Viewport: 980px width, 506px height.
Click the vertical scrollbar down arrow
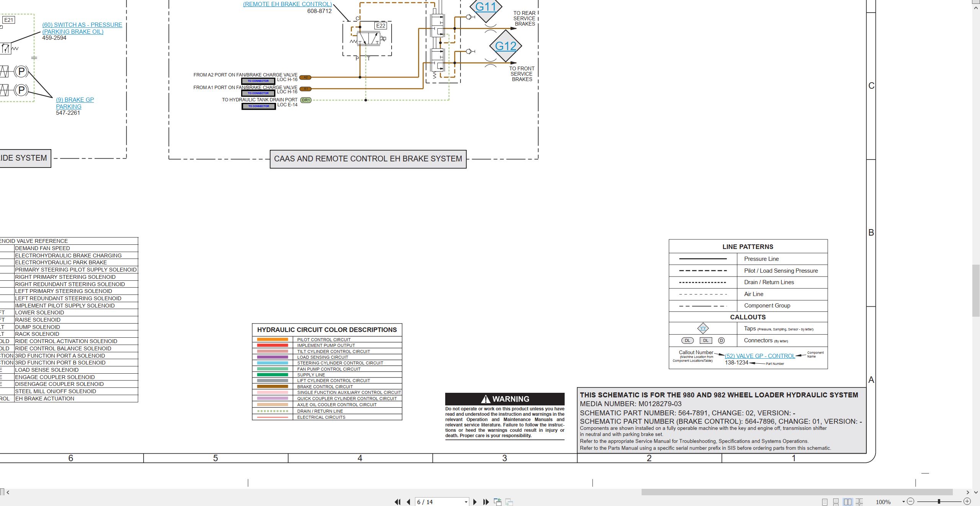(x=976, y=492)
